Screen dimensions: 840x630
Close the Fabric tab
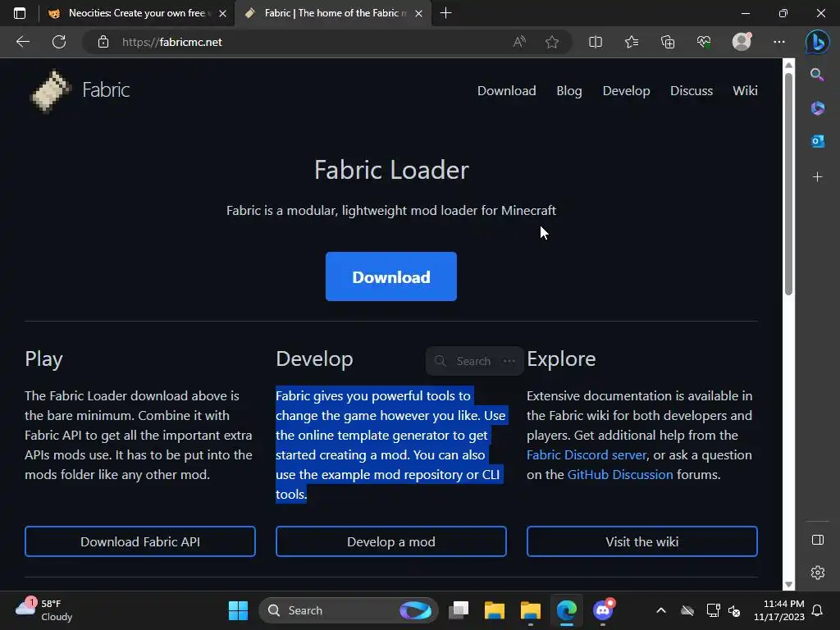click(419, 13)
